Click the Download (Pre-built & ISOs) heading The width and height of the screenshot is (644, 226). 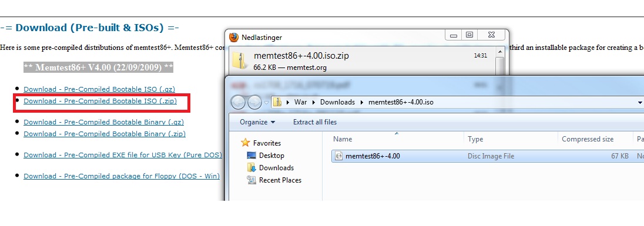click(x=89, y=28)
